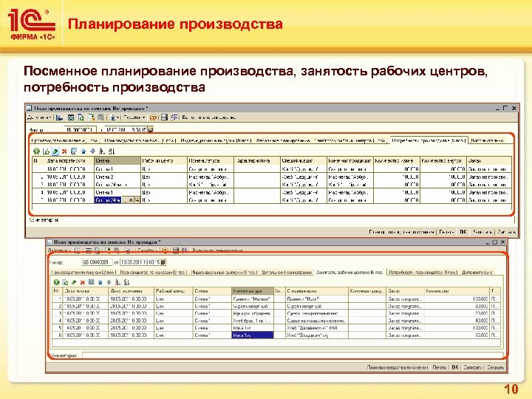Click the Смена 2 cell in the upper window table
Screen dimensions: 532x399
point(117,177)
